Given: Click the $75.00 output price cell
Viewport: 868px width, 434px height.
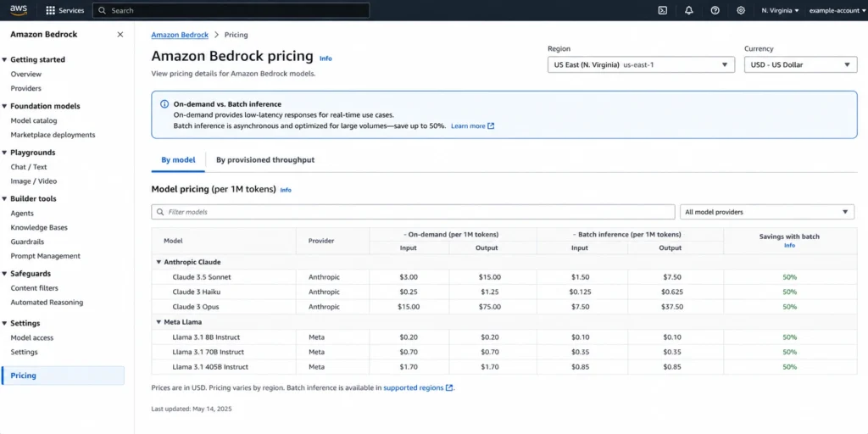Looking at the screenshot, I should tap(489, 307).
